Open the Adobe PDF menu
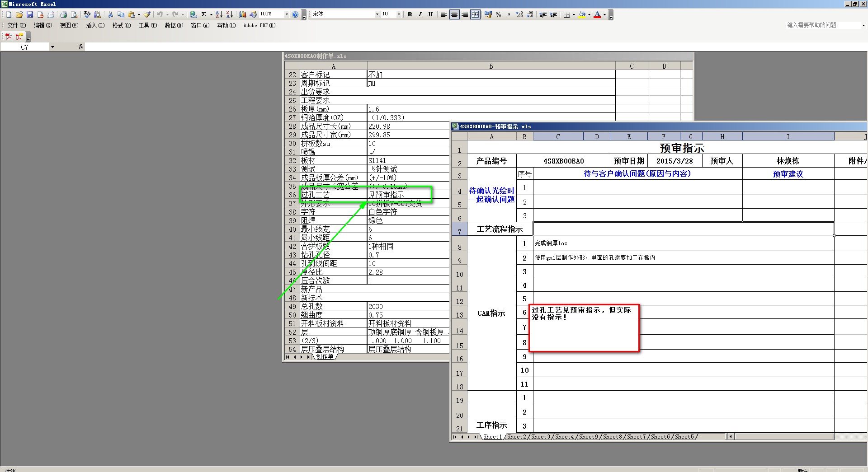Image resolution: width=868 pixels, height=472 pixels. [259, 26]
